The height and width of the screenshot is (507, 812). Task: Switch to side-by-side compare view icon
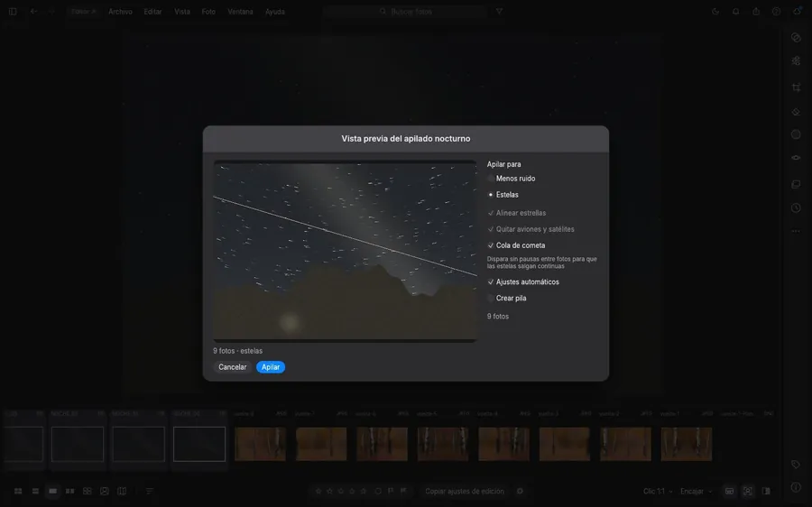69,491
